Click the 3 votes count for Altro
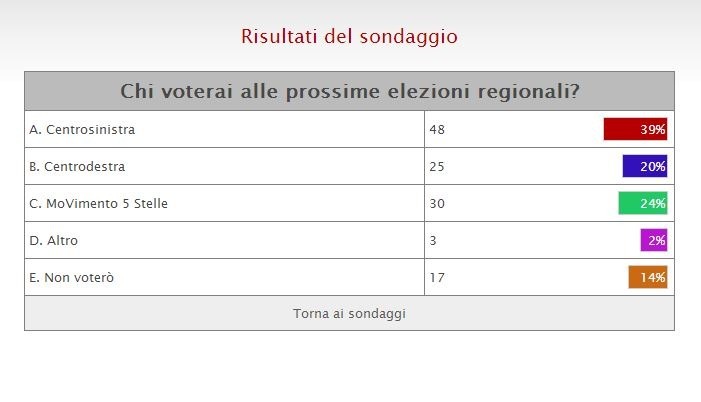 point(432,240)
